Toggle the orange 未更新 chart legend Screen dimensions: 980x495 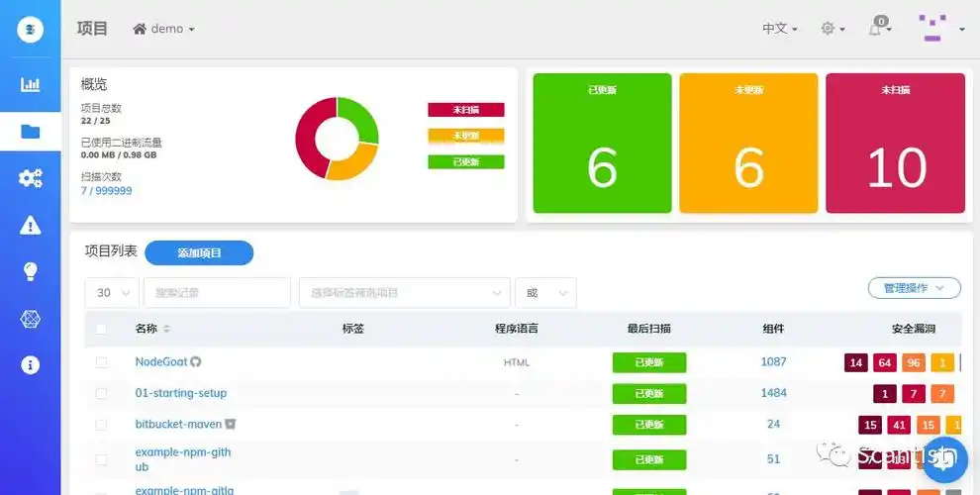point(465,136)
